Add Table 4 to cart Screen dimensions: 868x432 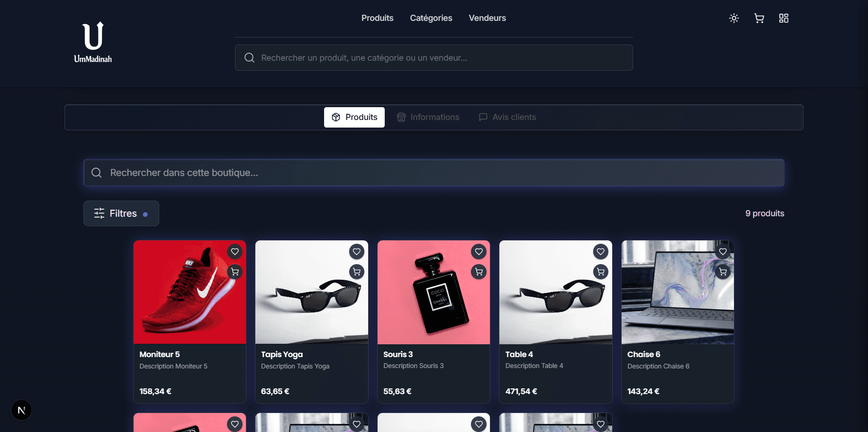click(601, 272)
